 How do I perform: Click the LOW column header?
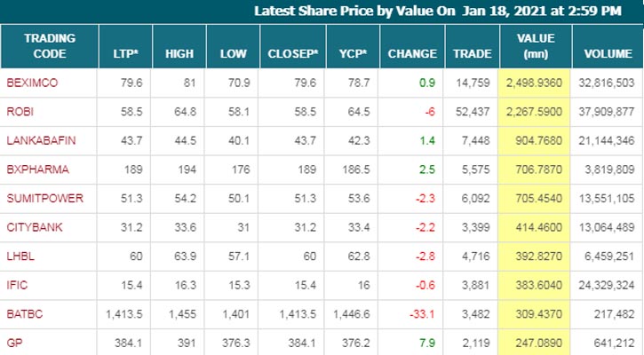click(233, 53)
